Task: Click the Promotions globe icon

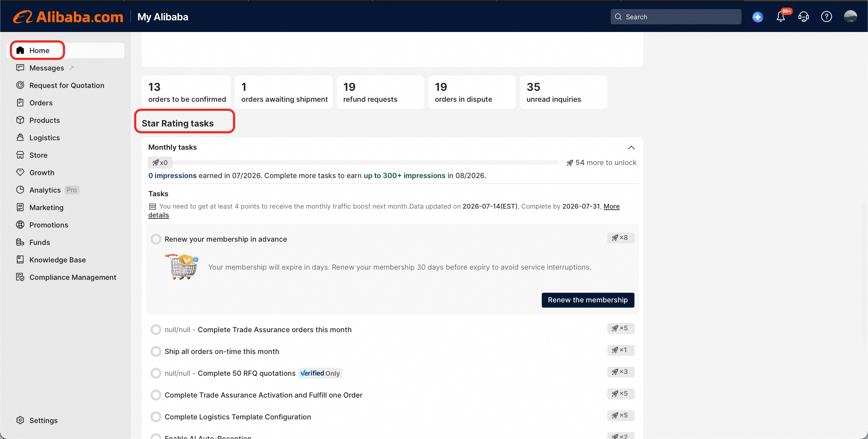Action: pyautogui.click(x=20, y=225)
